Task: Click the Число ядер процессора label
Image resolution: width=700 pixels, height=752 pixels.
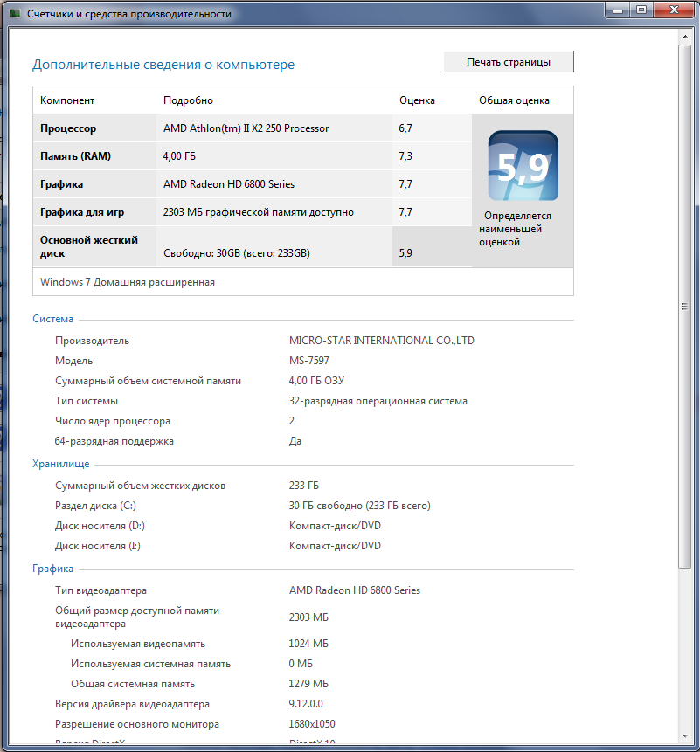Action: 112,421
